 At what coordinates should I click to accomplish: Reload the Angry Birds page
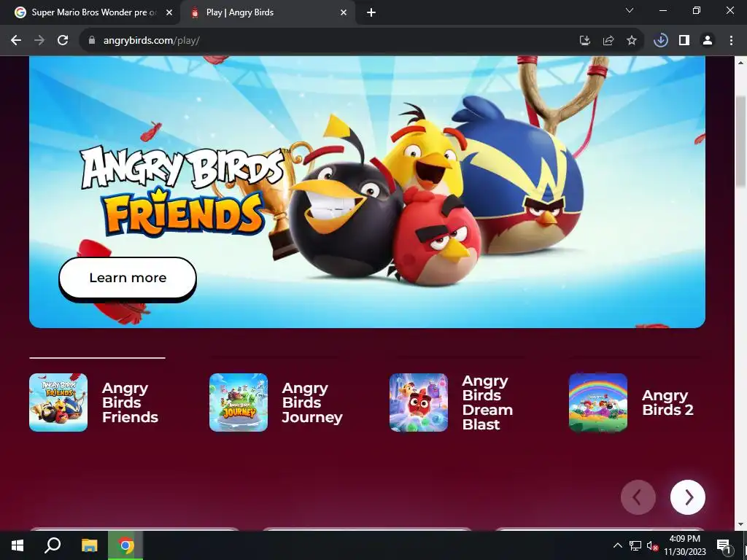pos(63,41)
